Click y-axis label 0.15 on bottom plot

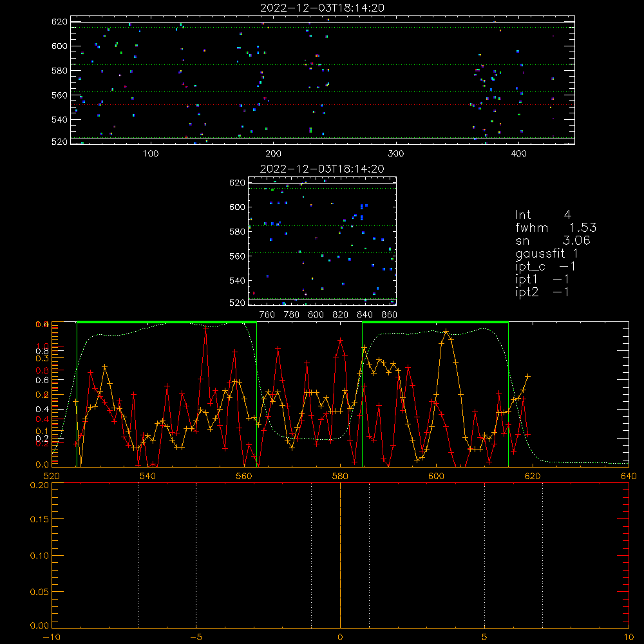click(x=39, y=519)
